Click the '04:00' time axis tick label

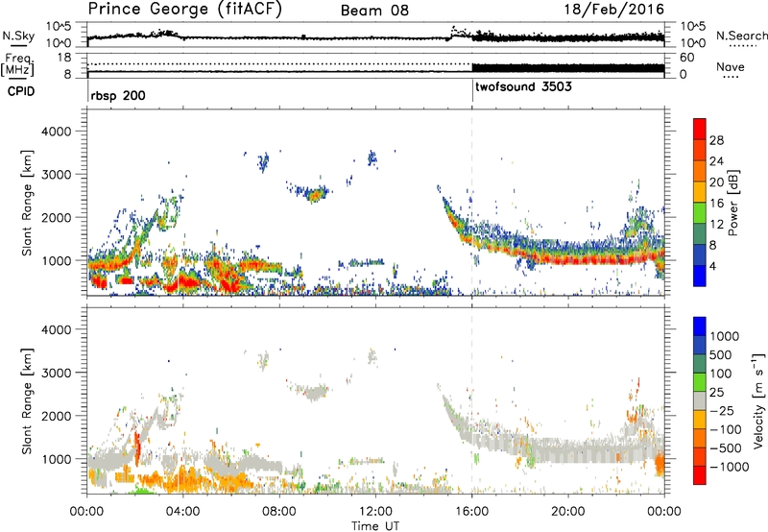click(x=183, y=512)
